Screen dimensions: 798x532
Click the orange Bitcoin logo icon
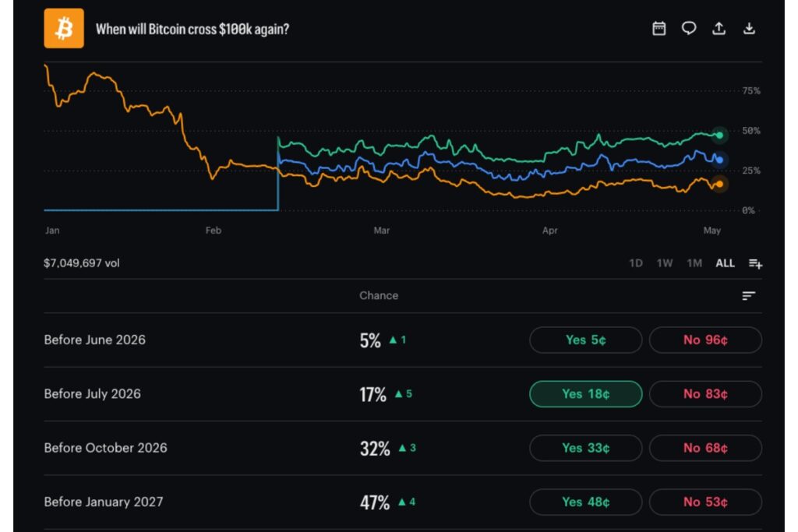pos(64,29)
